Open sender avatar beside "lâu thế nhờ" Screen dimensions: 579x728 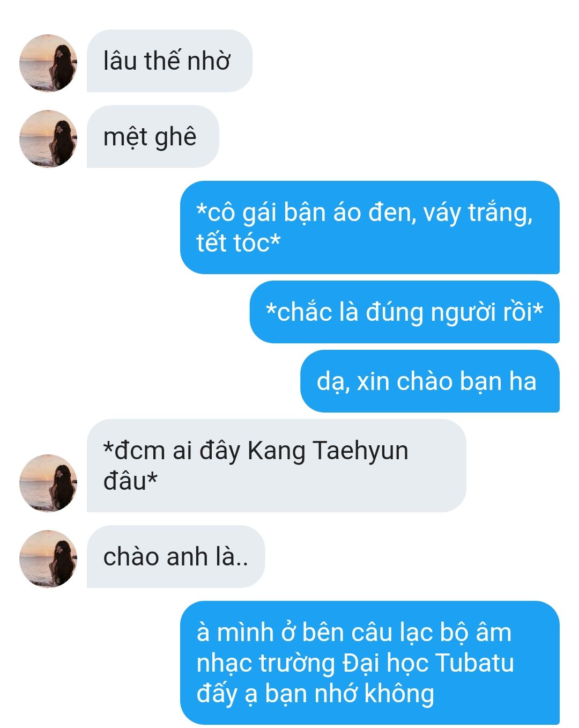(48, 63)
